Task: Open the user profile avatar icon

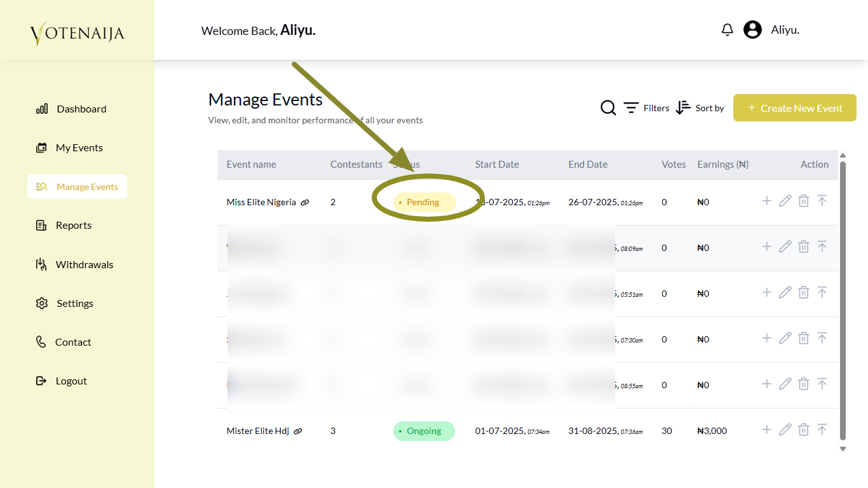Action: coord(752,30)
